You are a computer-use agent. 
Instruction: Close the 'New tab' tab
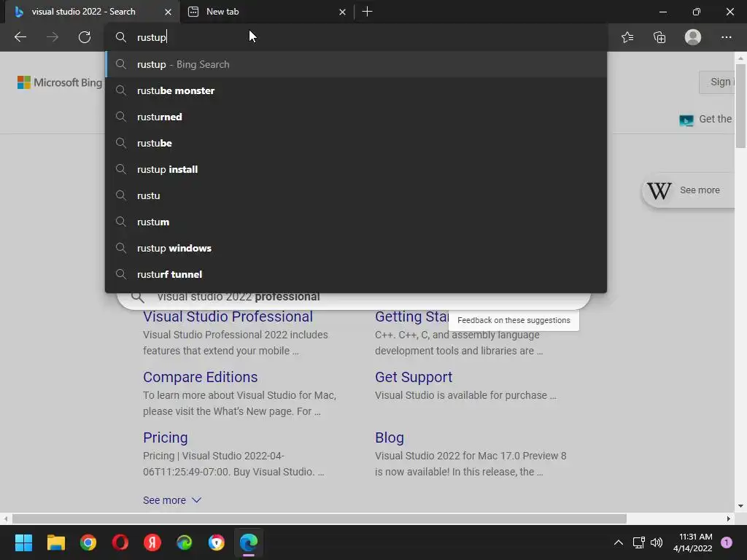tap(342, 12)
